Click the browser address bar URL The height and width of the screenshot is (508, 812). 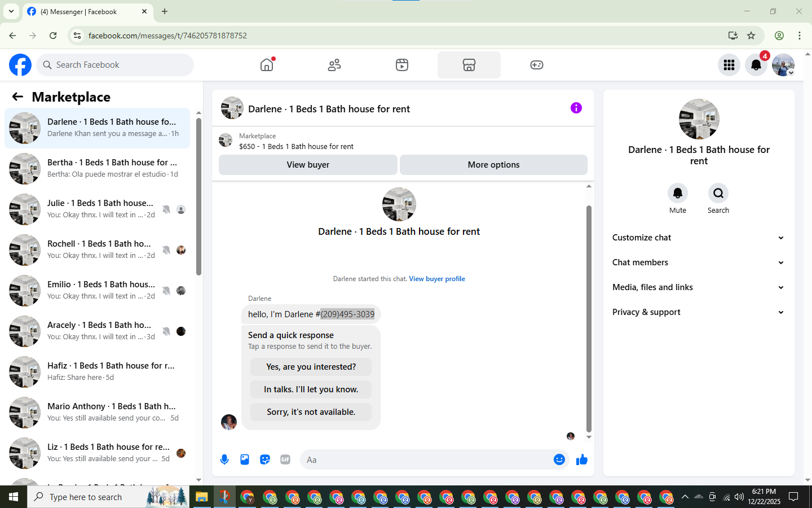point(167,36)
